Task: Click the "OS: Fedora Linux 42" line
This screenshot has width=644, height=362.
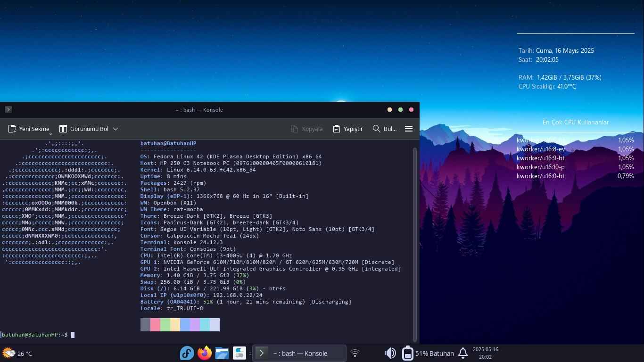Action: click(231, 156)
